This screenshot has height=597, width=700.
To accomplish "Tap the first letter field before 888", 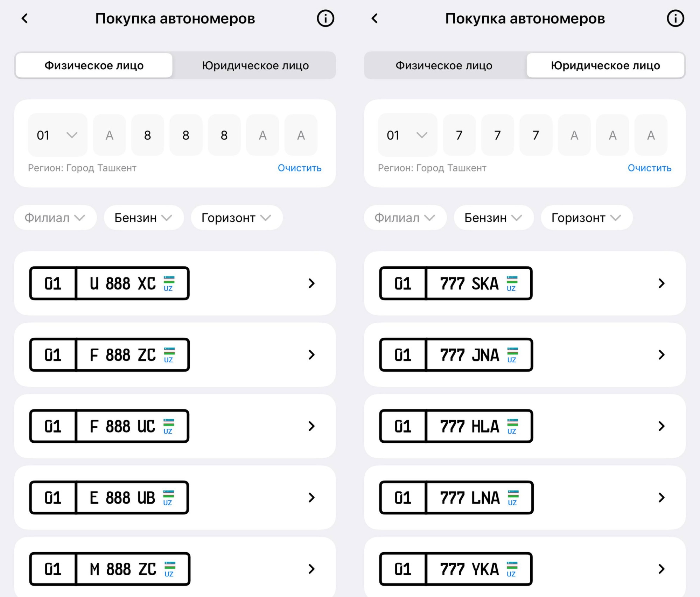I will pyautogui.click(x=109, y=135).
